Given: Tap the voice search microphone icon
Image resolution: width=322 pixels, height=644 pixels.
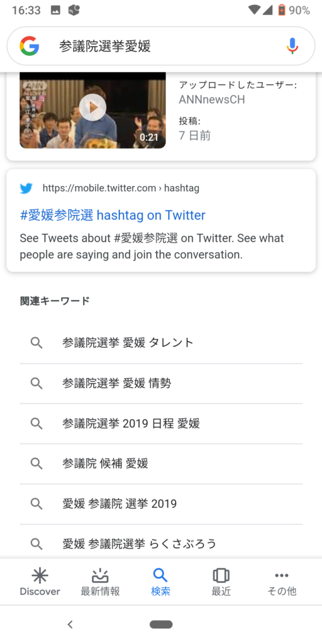Looking at the screenshot, I should [x=292, y=46].
